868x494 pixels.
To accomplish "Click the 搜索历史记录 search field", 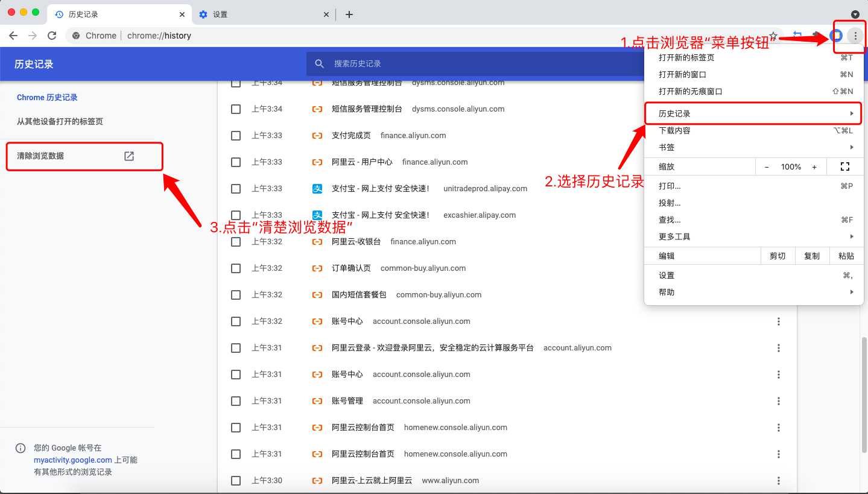I will point(422,63).
